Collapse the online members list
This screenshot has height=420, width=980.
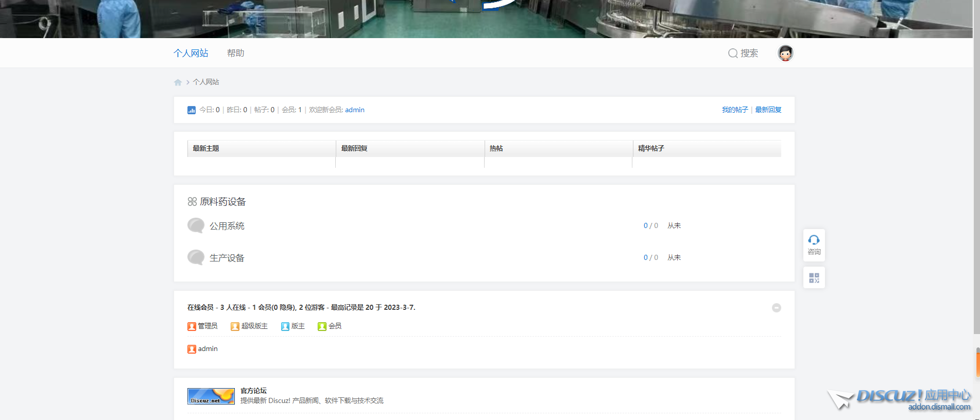776,308
